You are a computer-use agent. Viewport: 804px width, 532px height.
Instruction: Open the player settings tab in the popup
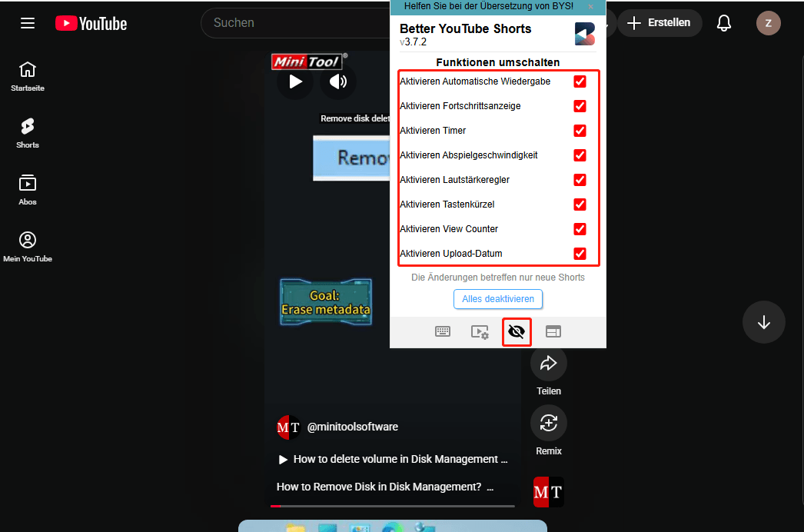[x=480, y=331]
